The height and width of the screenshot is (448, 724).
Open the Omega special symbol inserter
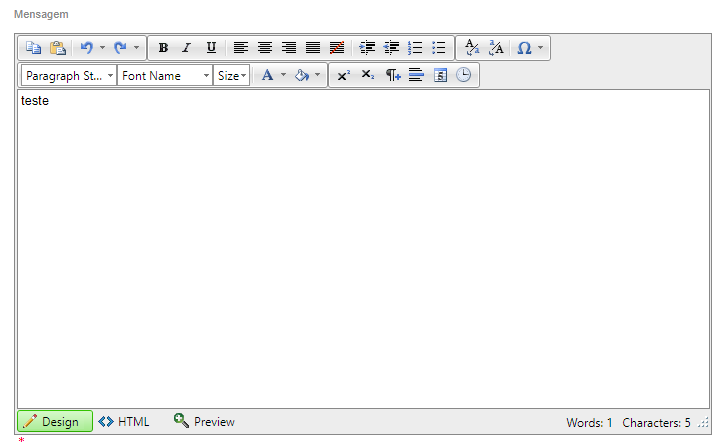524,48
